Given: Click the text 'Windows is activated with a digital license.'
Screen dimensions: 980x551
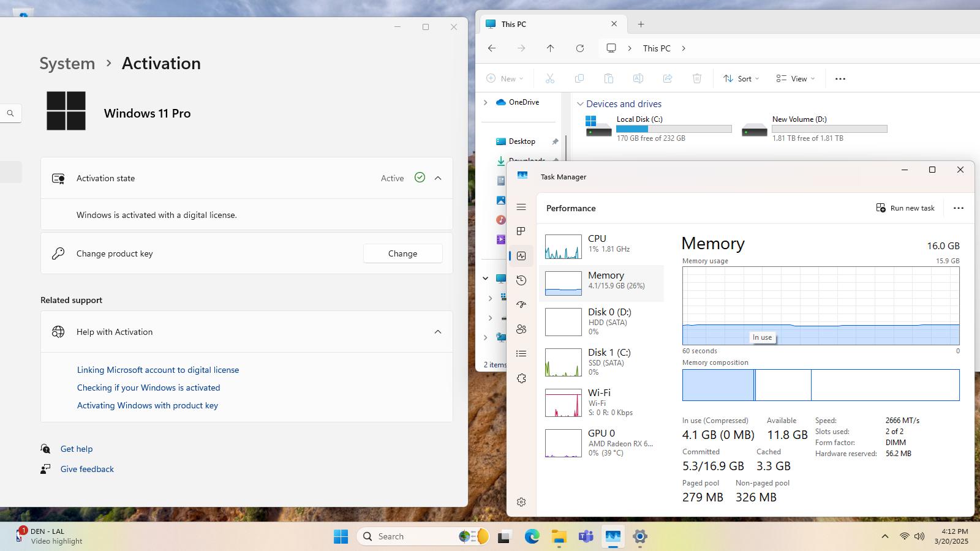Looking at the screenshot, I should click(157, 215).
